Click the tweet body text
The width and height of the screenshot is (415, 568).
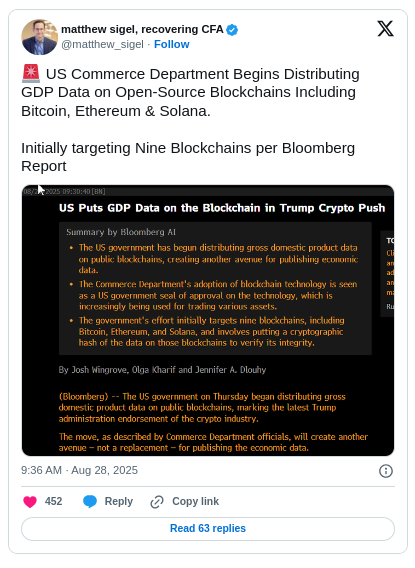click(190, 120)
